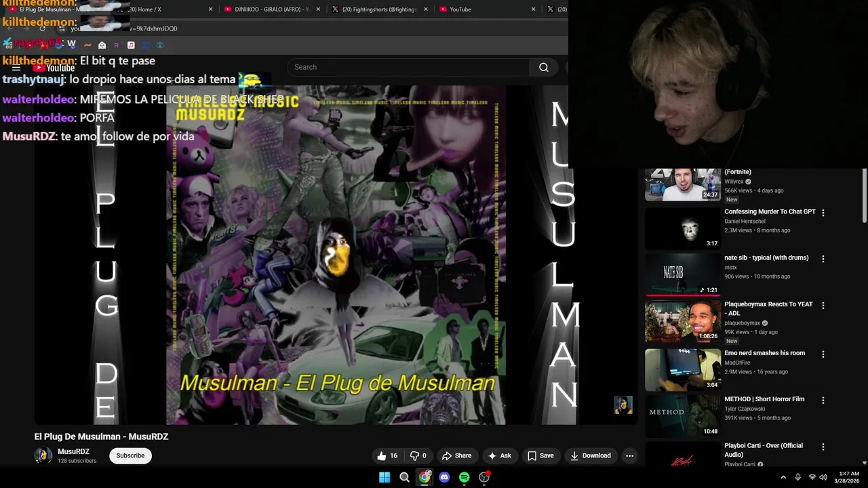Open more actions ellipsis under video

click(x=629, y=455)
